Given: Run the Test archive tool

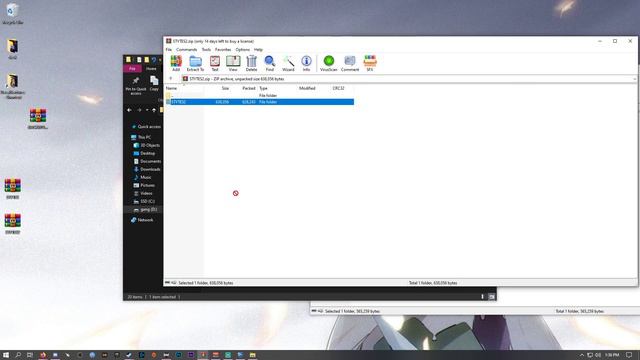Looking at the screenshot, I should [215, 63].
